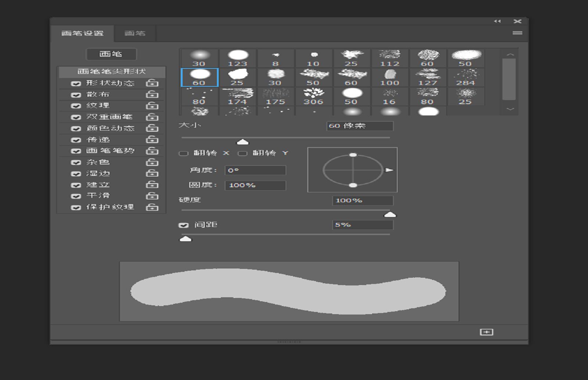Toggle the 传递 checkbox
Viewport: 588px width, 380px height.
pyautogui.click(x=76, y=140)
